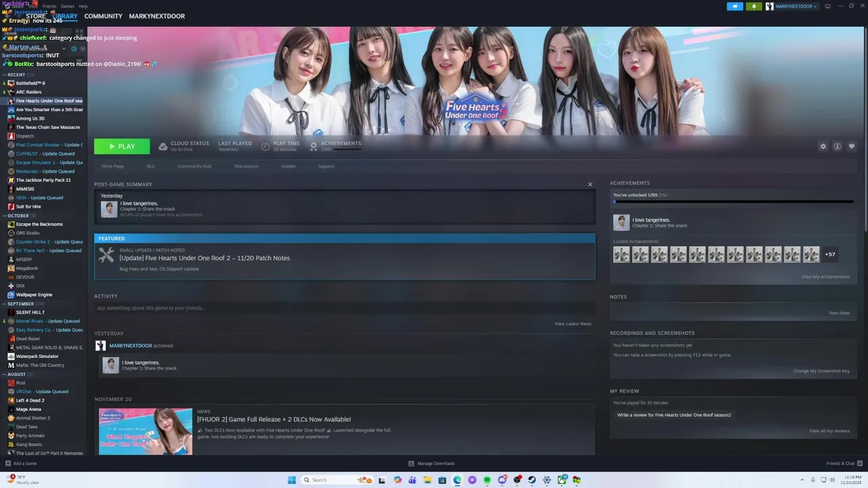Click View My Achievements
Screen dimensions: 868x488
[825, 277]
